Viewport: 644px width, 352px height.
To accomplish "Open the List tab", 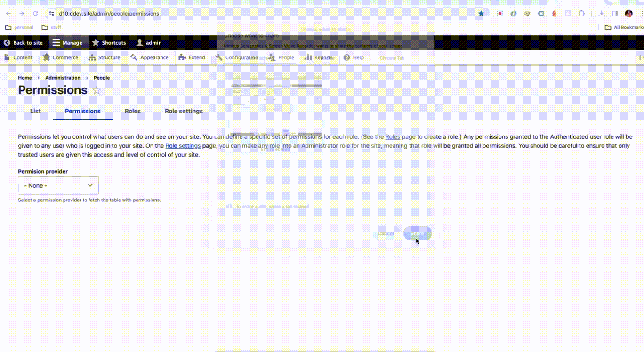I will (x=35, y=111).
